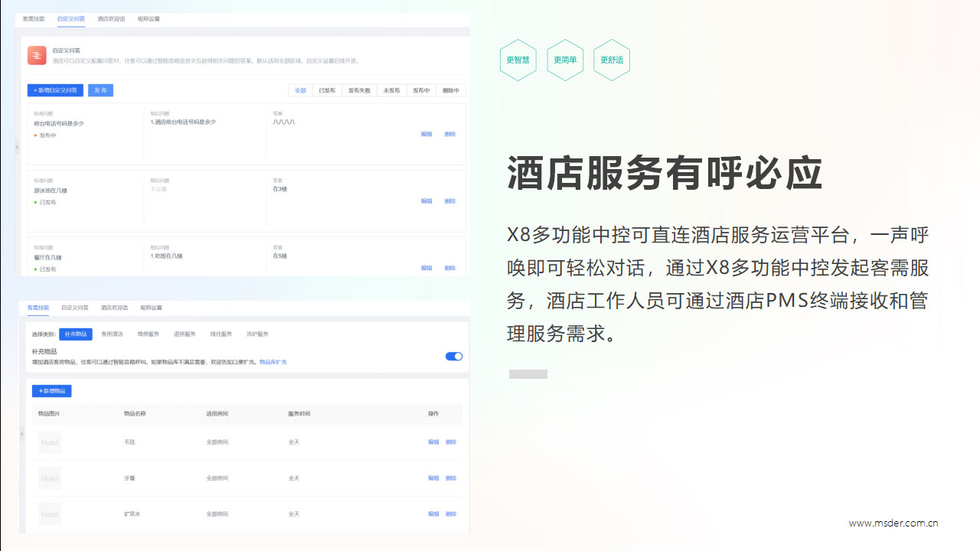Open 昵称设置 tab in the Q&A panel
Viewport: 980px width, 551px height.
(x=149, y=18)
